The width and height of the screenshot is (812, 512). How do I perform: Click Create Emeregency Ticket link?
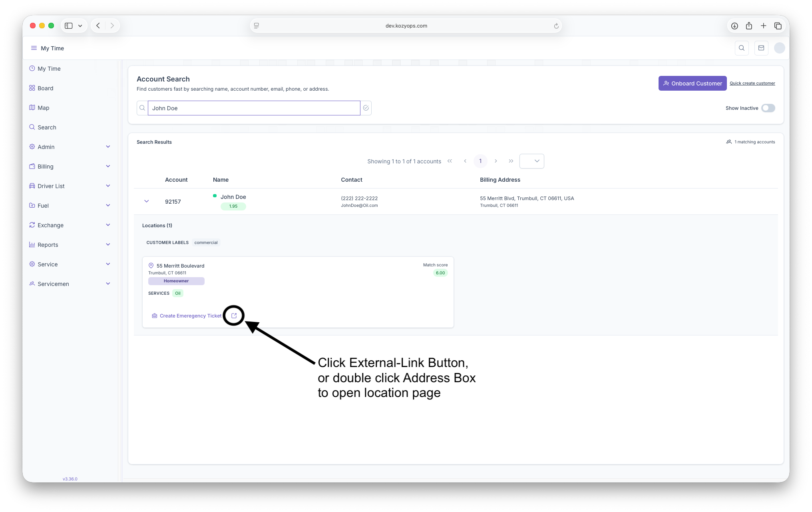point(190,316)
